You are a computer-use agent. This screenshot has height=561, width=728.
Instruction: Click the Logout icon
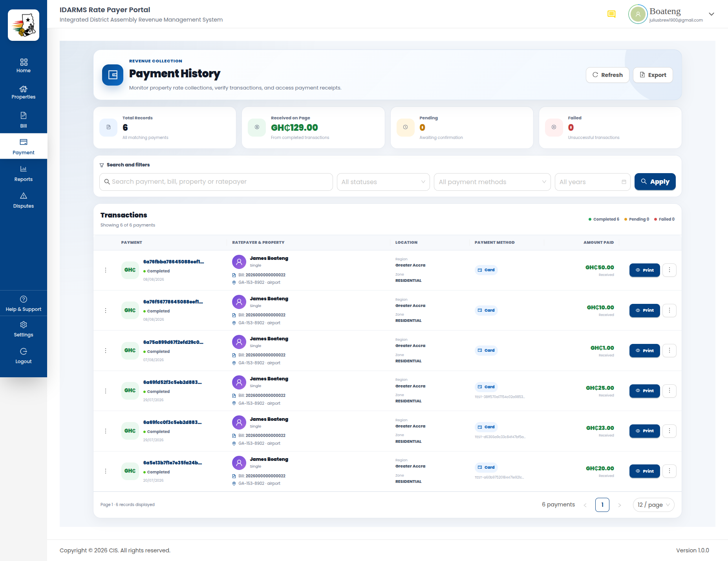pos(24,351)
